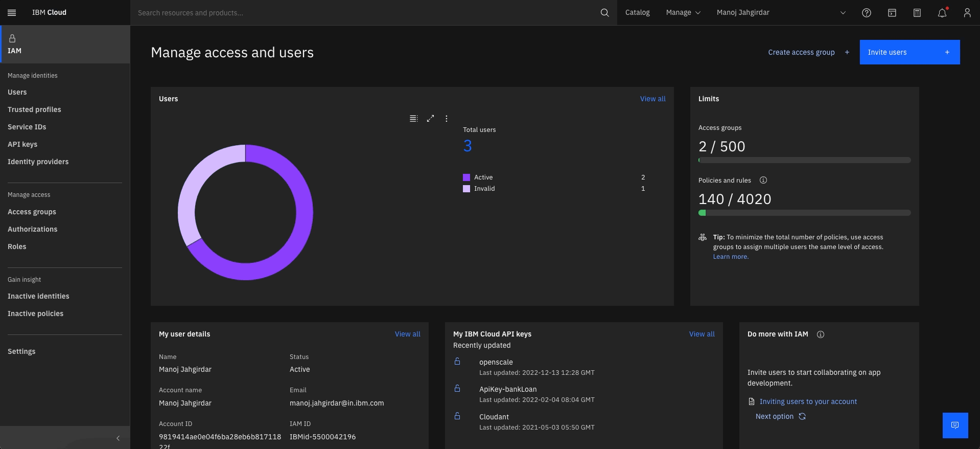Open the notifications bell
980x449 pixels.
[x=942, y=13]
